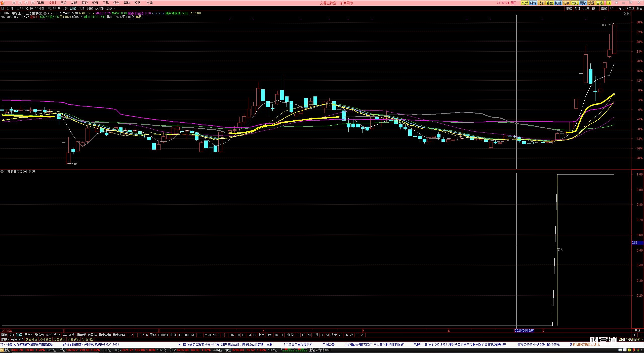The image size is (644, 353).
Task: Go back with left arrow icon
Action: (x=20, y=3)
